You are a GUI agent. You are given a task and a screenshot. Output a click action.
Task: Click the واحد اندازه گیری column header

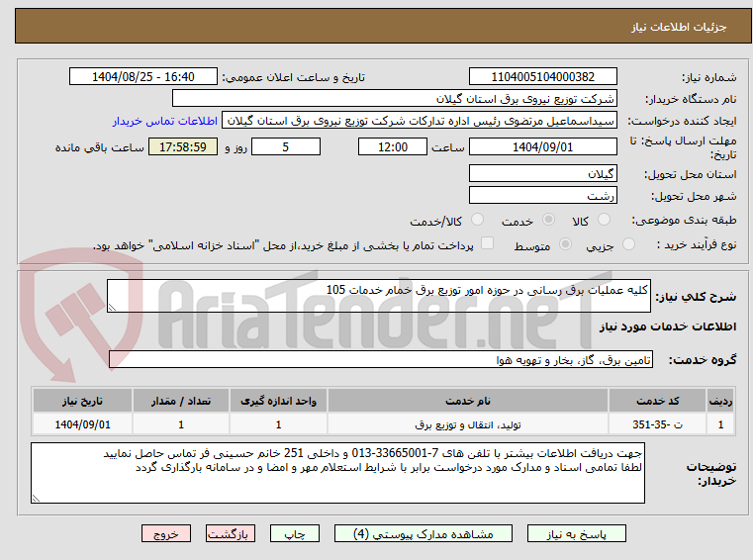point(278,401)
